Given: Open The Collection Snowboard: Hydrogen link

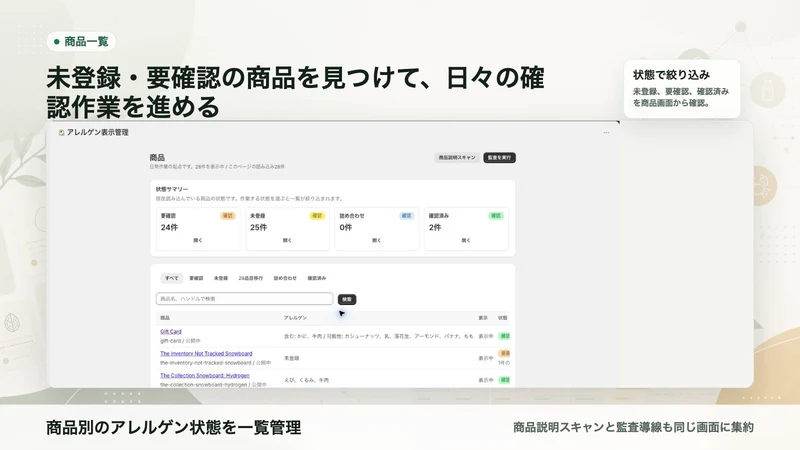Looking at the screenshot, I should (205, 376).
